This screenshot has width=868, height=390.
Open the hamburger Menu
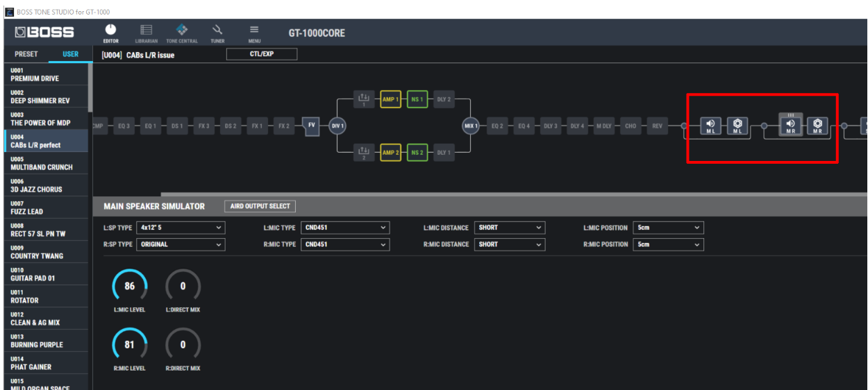(x=254, y=33)
